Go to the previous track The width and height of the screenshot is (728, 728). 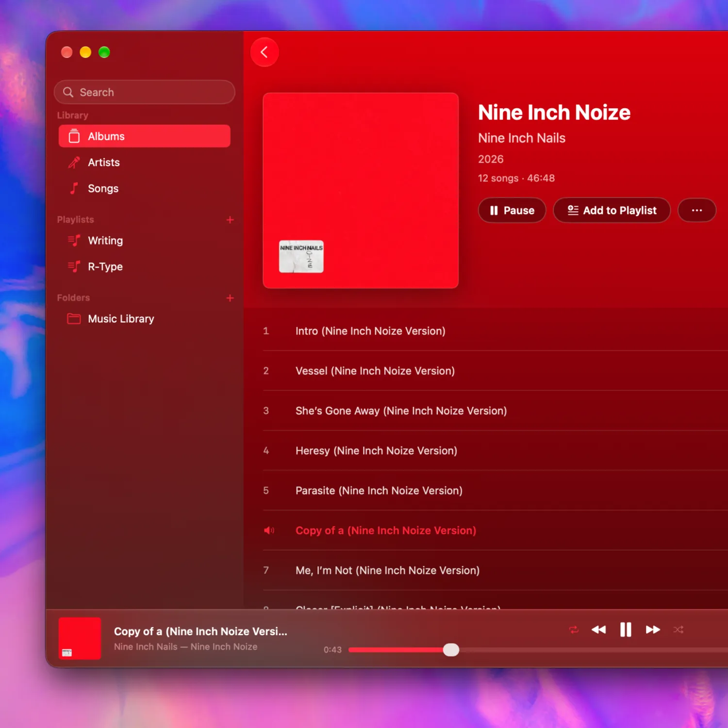599,629
